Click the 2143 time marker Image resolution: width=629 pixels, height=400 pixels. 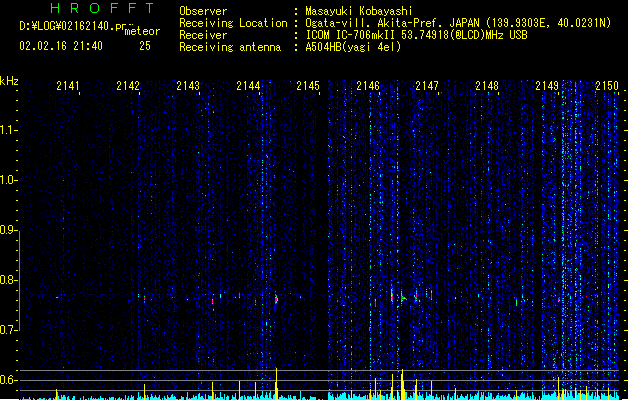[188, 86]
